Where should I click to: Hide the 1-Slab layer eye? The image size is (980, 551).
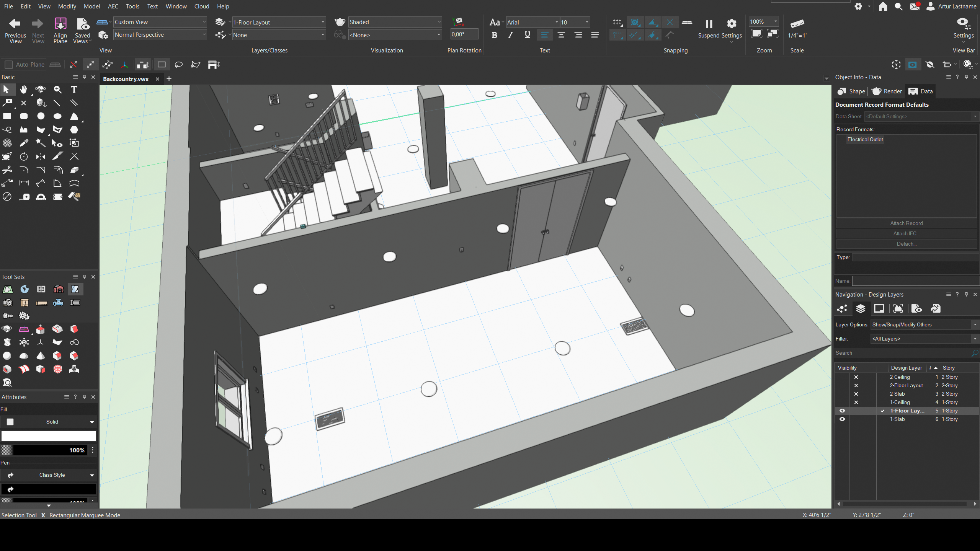(842, 419)
